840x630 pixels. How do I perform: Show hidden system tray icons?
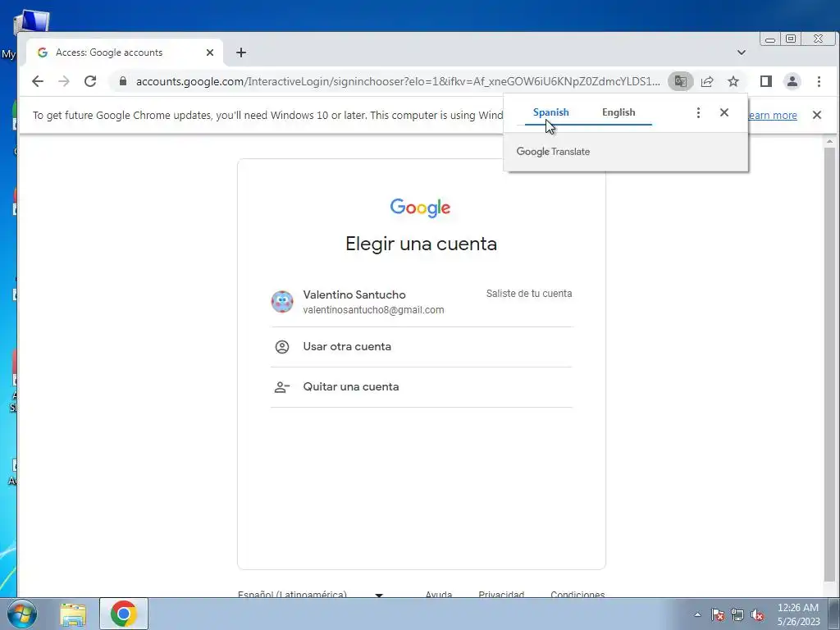697,614
